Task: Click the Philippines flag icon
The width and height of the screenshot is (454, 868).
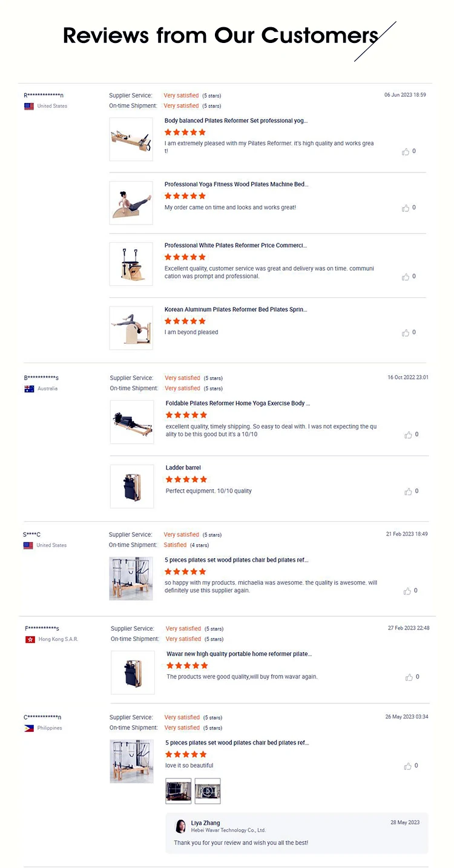Action: [x=29, y=728]
